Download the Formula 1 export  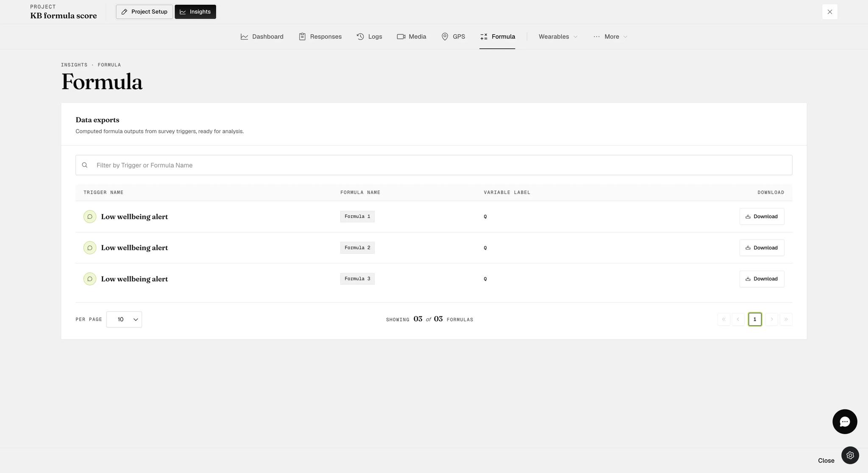tap(762, 216)
